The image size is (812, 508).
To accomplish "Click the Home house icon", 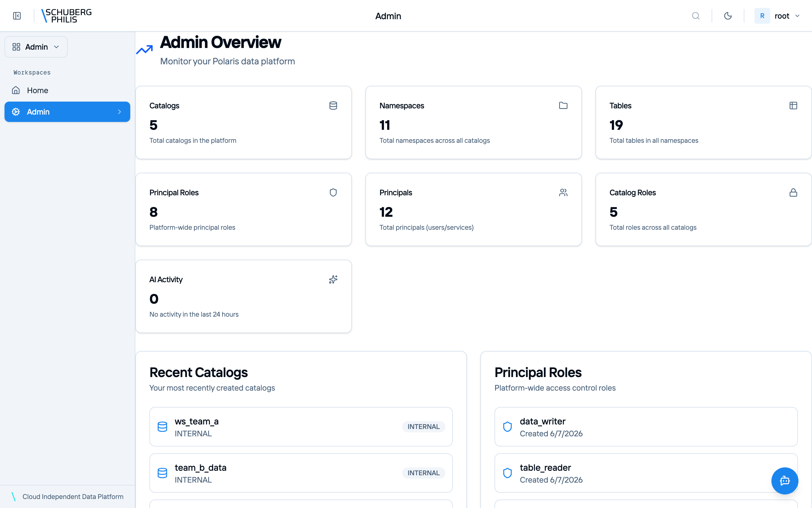I will click(x=16, y=90).
